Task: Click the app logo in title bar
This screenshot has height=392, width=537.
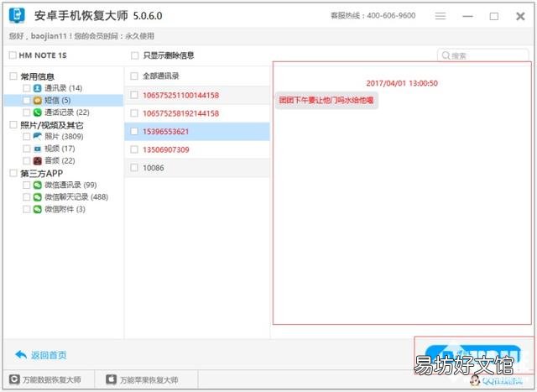Action: (x=17, y=15)
